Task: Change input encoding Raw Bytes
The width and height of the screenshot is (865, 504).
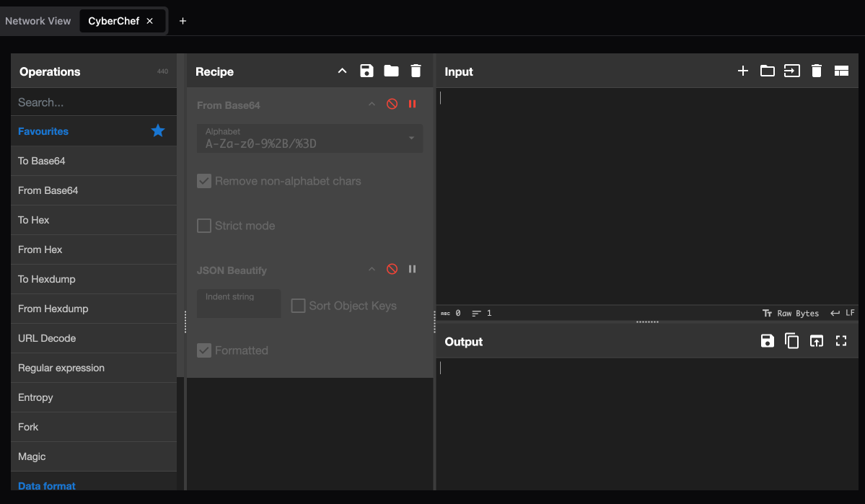Action: (x=791, y=313)
